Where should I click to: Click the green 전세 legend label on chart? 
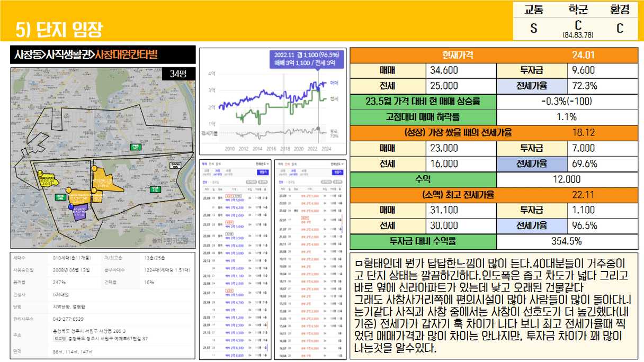pos(334,99)
